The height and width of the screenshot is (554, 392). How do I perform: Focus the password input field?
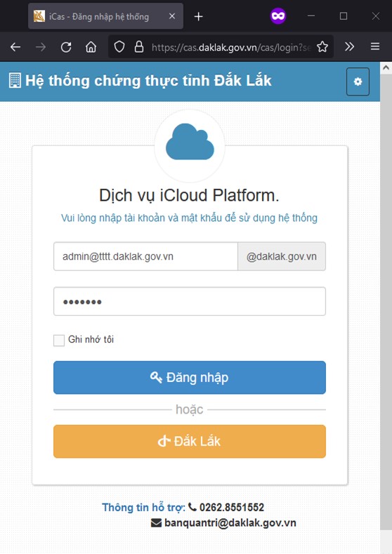pyautogui.click(x=190, y=301)
